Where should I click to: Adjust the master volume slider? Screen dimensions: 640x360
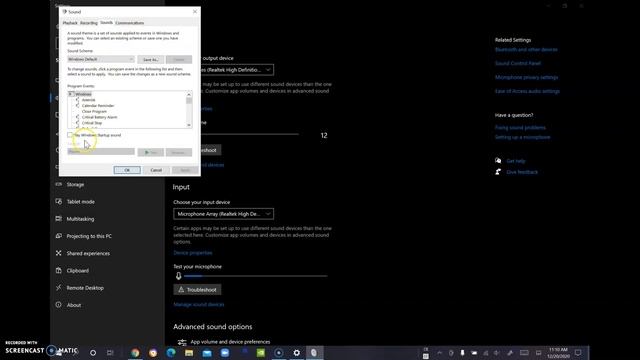pos(250,134)
